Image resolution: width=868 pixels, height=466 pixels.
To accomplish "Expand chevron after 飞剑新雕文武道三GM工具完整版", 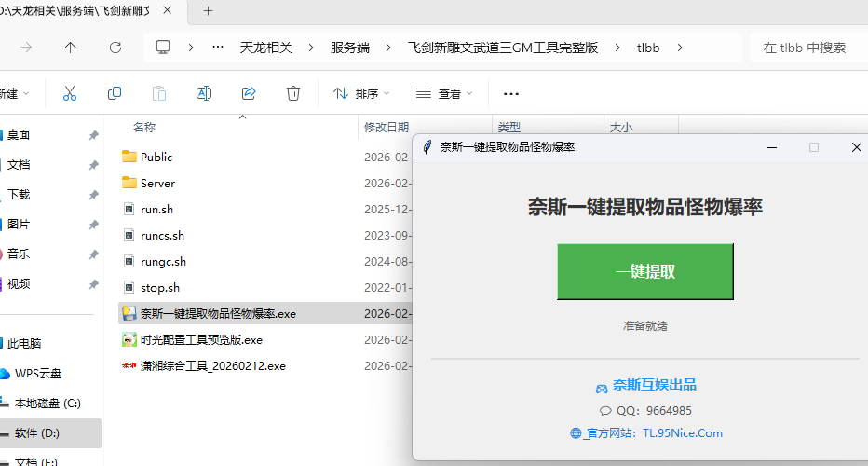I will click(617, 48).
